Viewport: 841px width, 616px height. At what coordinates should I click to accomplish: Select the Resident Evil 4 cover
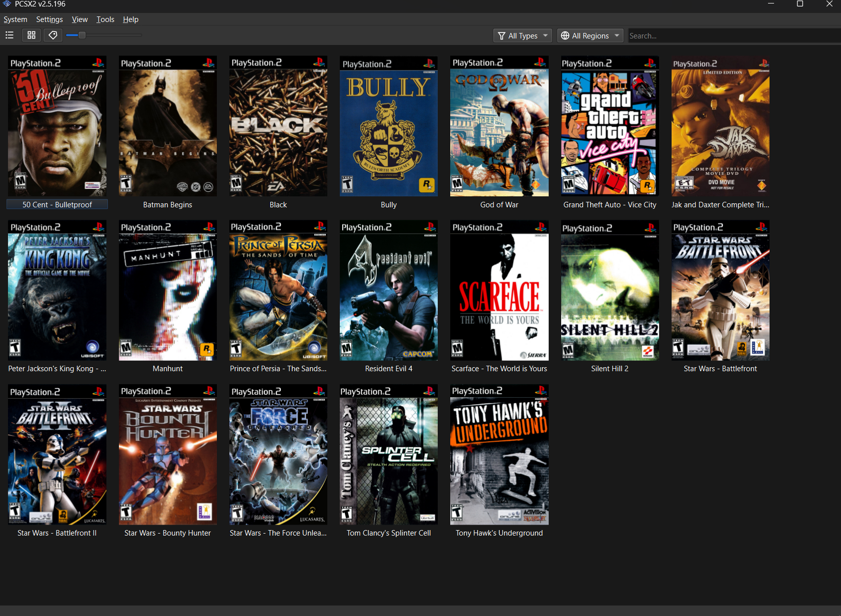389,290
